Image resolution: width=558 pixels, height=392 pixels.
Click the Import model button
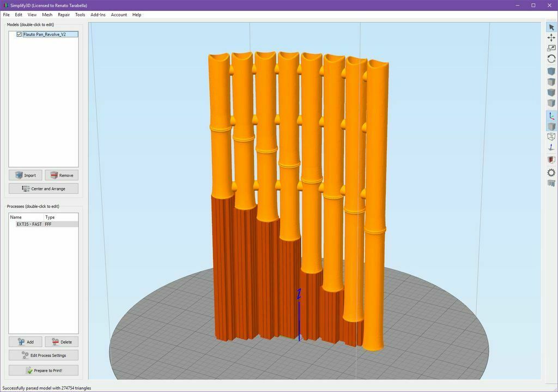[25, 175]
